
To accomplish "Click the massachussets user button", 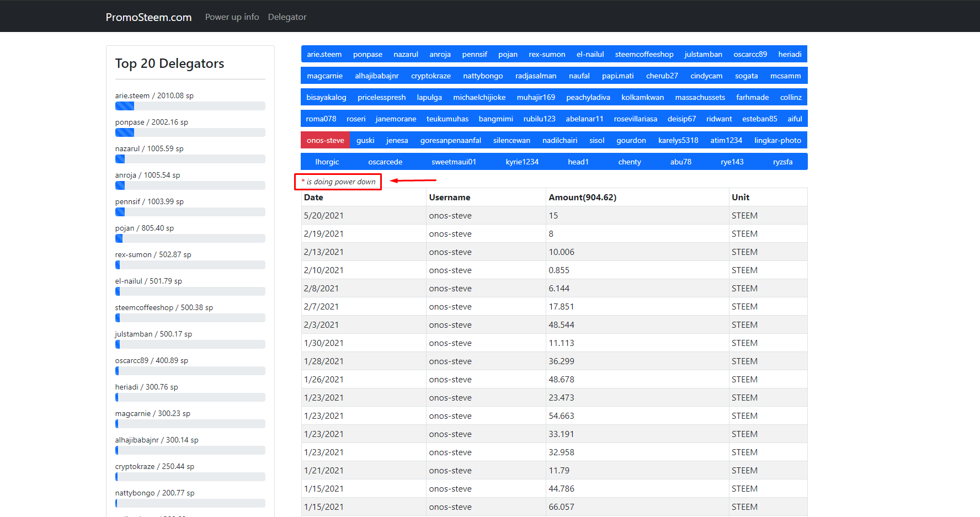I will 700,97.
